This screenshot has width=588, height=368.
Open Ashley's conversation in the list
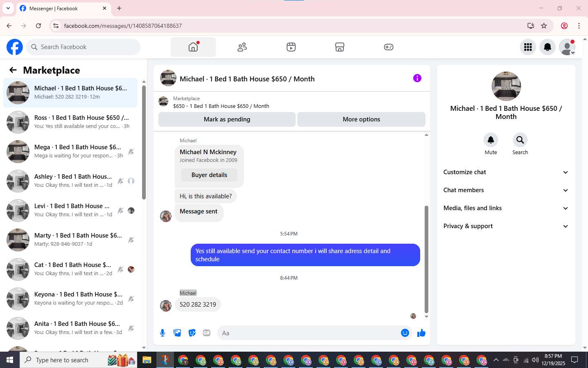(x=70, y=181)
